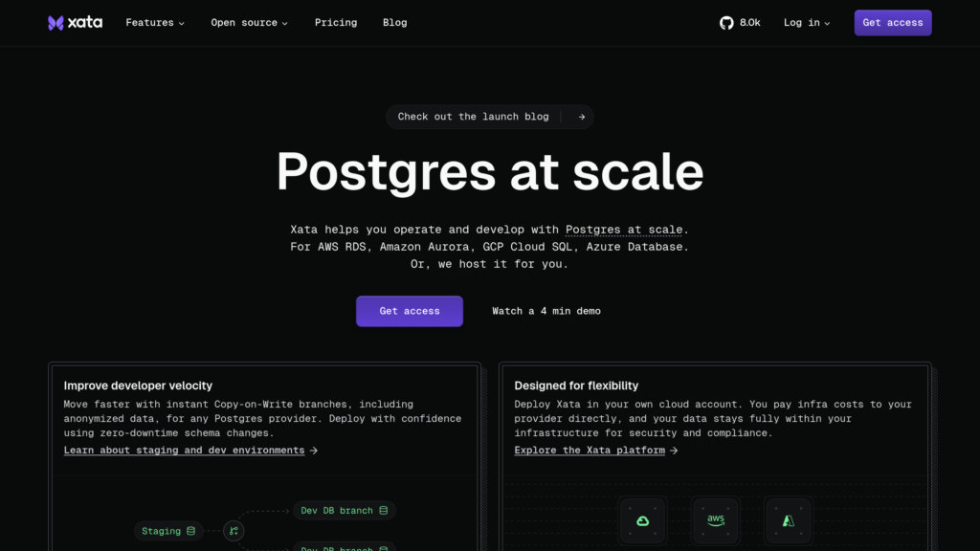Follow 'Learn about staging and dev environments' link
Image resolution: width=980 pixels, height=551 pixels.
click(185, 451)
